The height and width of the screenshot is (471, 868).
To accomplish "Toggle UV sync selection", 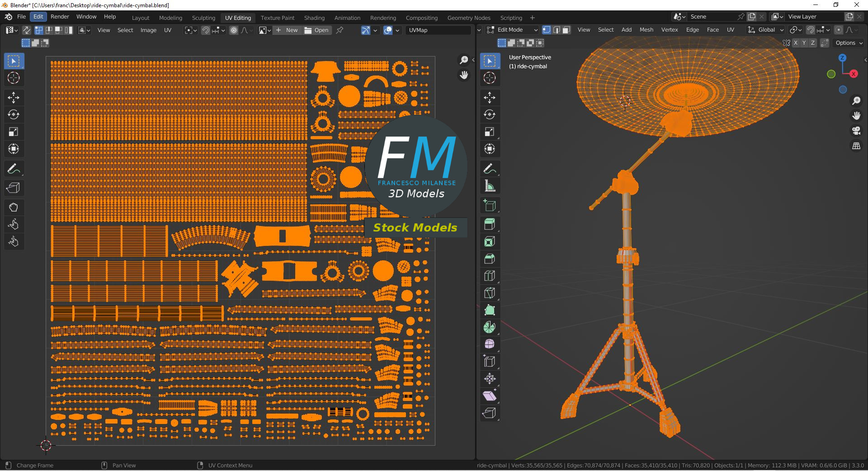I will click(x=27, y=30).
